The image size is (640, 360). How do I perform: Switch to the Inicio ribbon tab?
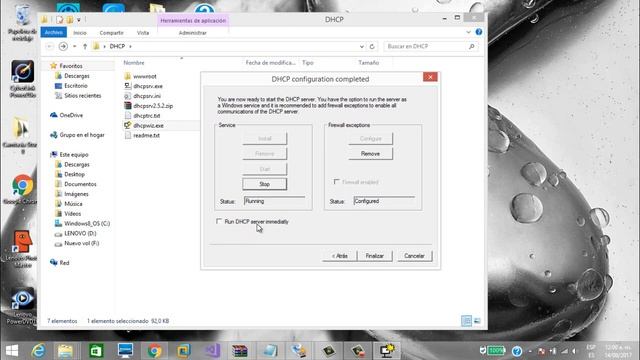pyautogui.click(x=80, y=33)
